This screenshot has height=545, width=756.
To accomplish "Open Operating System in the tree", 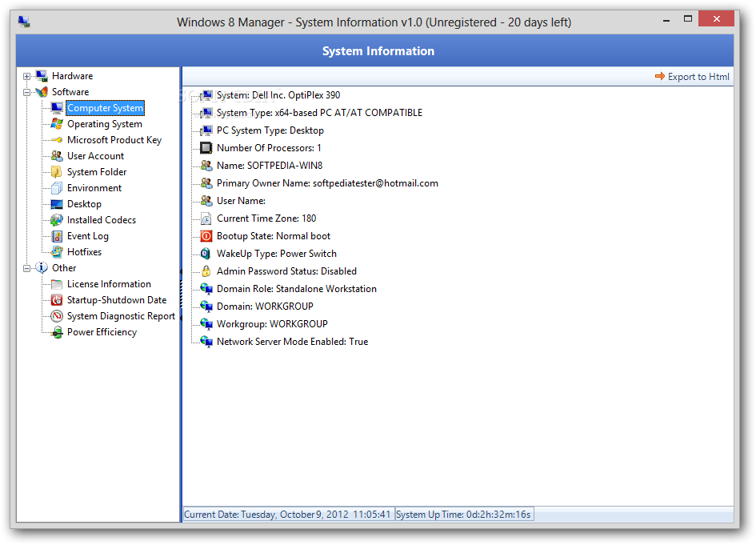I will click(105, 124).
